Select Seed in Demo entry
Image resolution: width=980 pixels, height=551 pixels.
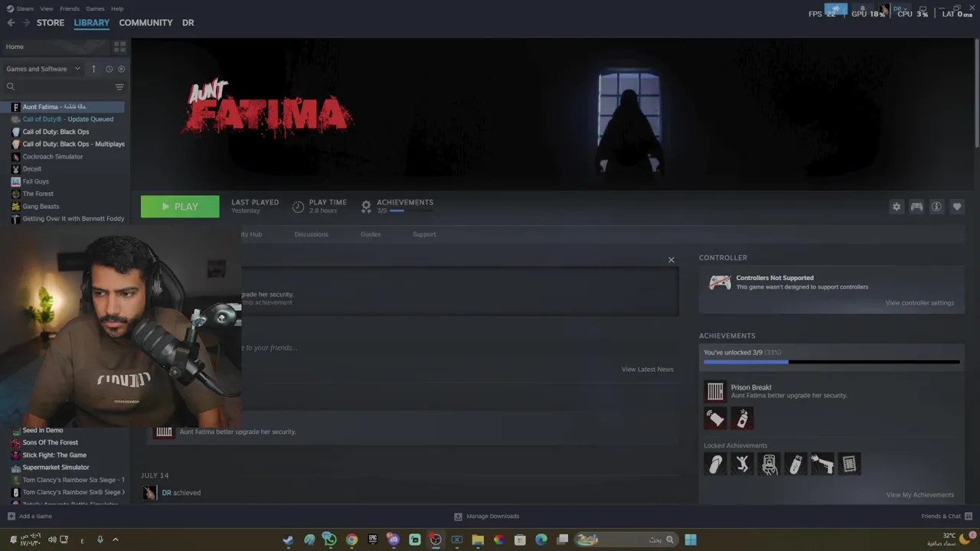tap(63, 430)
